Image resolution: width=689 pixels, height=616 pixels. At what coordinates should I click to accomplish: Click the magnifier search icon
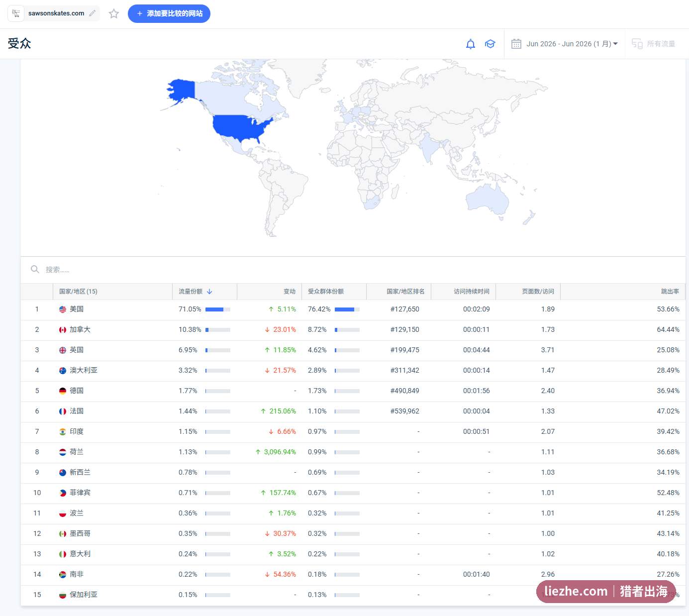tap(35, 269)
